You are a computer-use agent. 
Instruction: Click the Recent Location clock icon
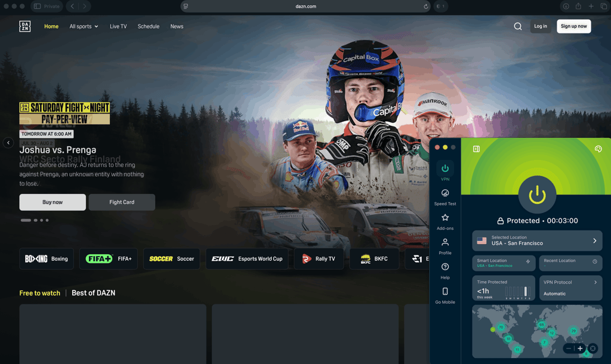[595, 261]
